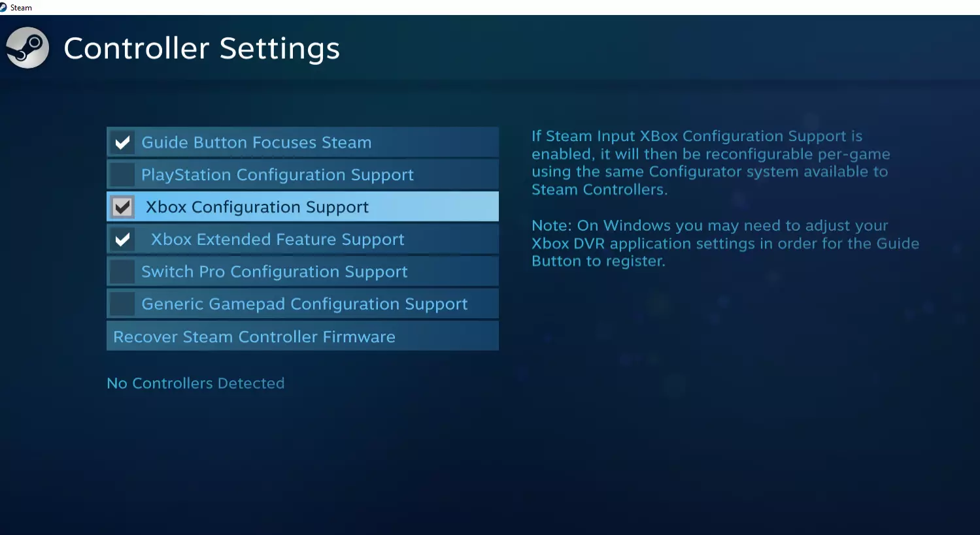Screen dimensions: 980x535
Task: Select the 'Guide Button Focuses Steam' label text
Action: click(256, 142)
